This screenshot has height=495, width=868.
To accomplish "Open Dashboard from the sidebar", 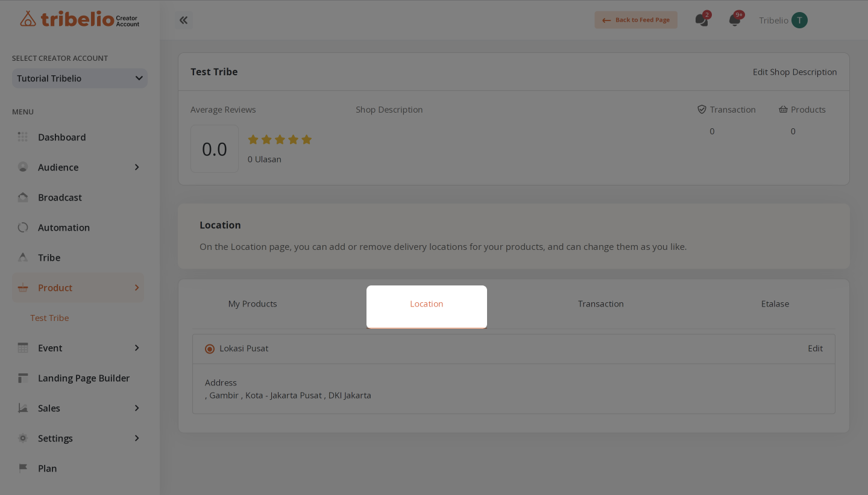I will (x=61, y=137).
